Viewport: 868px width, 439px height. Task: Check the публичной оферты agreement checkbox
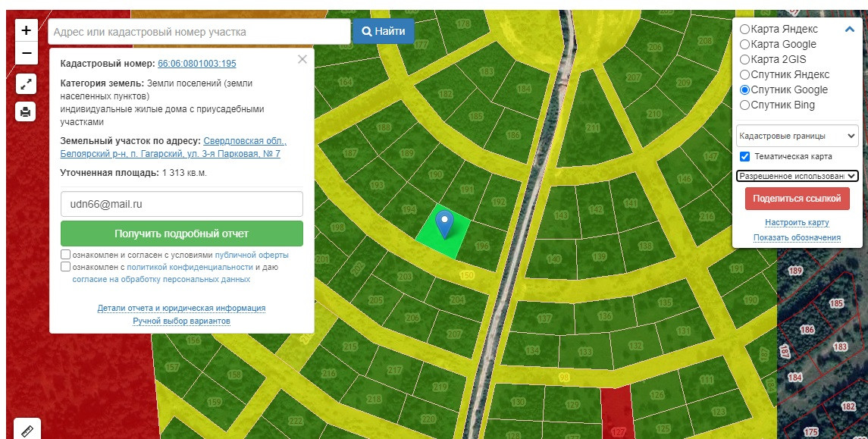[x=66, y=255]
